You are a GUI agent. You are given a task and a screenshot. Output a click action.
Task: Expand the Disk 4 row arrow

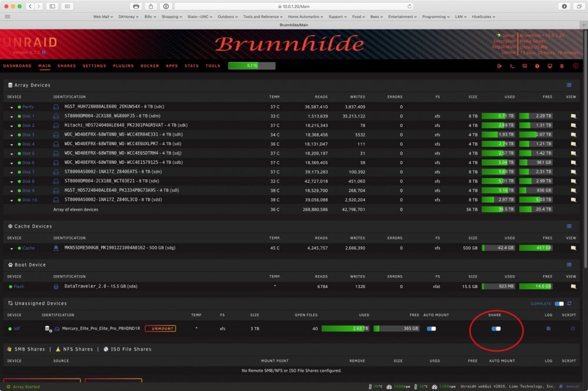12,144
